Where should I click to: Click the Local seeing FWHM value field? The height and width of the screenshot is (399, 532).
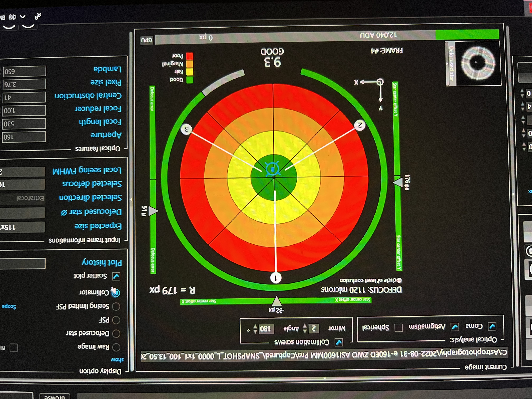pos(23,172)
